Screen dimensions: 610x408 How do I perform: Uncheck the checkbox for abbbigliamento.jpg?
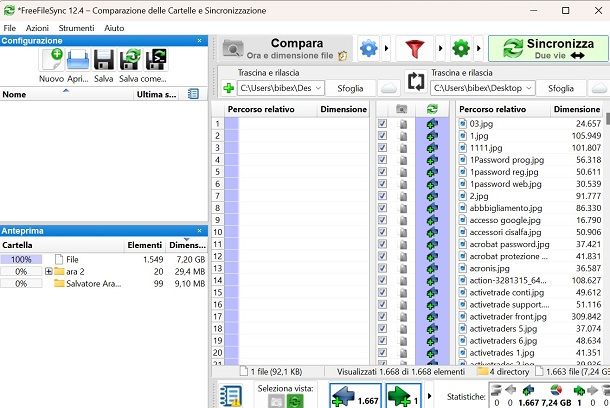[x=382, y=208]
